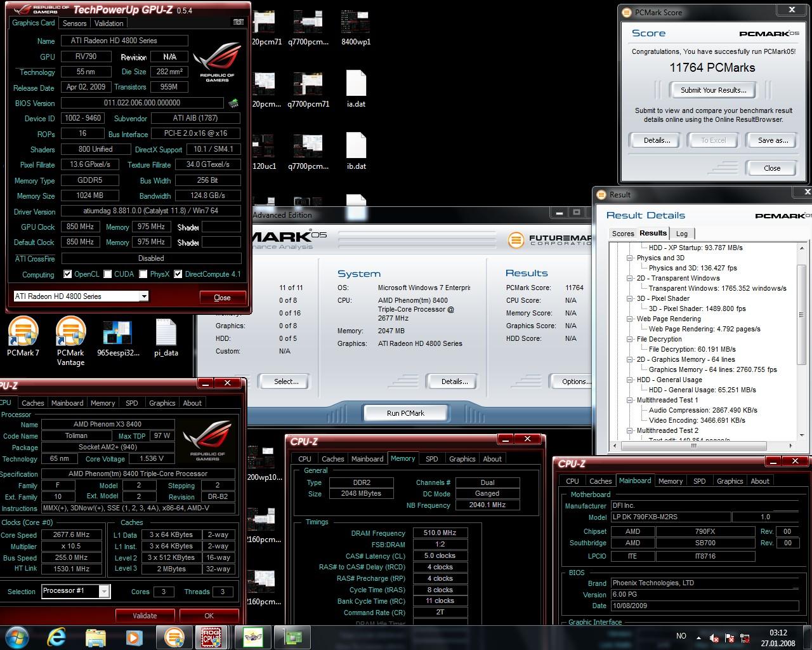The width and height of the screenshot is (812, 650).
Task: Launch Internet Explorer from taskbar
Action: click(x=57, y=637)
